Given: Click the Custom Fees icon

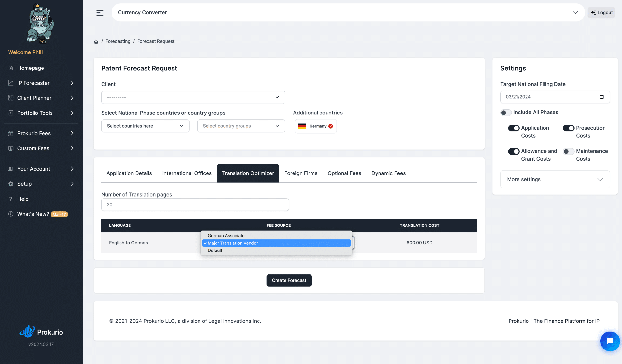Looking at the screenshot, I should pyautogui.click(x=11, y=148).
